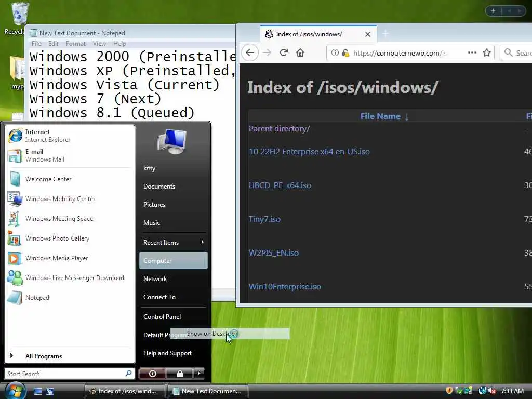Click the muted volume tray icon
Image resolution: width=532 pixels, height=399 pixels.
pos(493,391)
